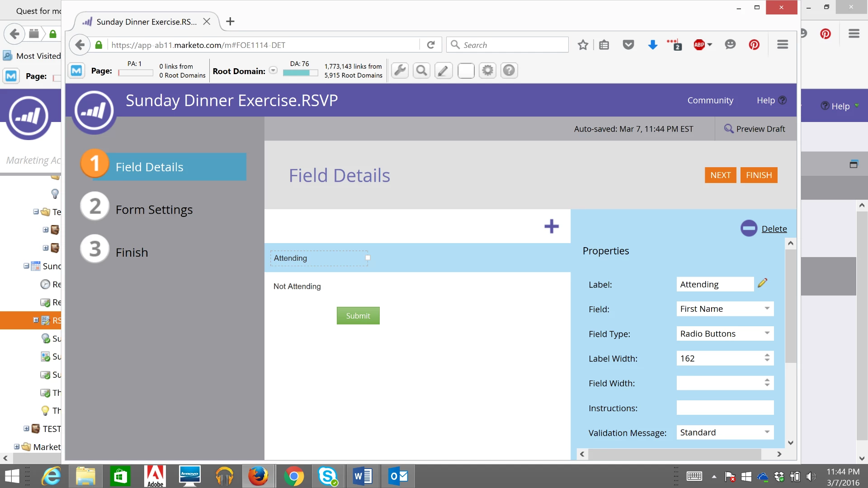Open the Pinterest extension in Firefox toolbar
Image resolution: width=868 pixels, height=488 pixels.
(754, 45)
